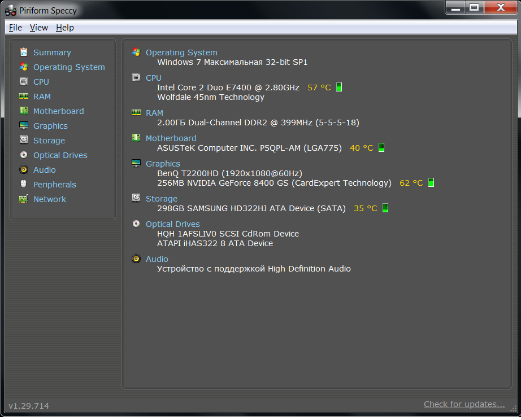
Task: Select Motherboard in the sidebar list
Action: (x=58, y=111)
